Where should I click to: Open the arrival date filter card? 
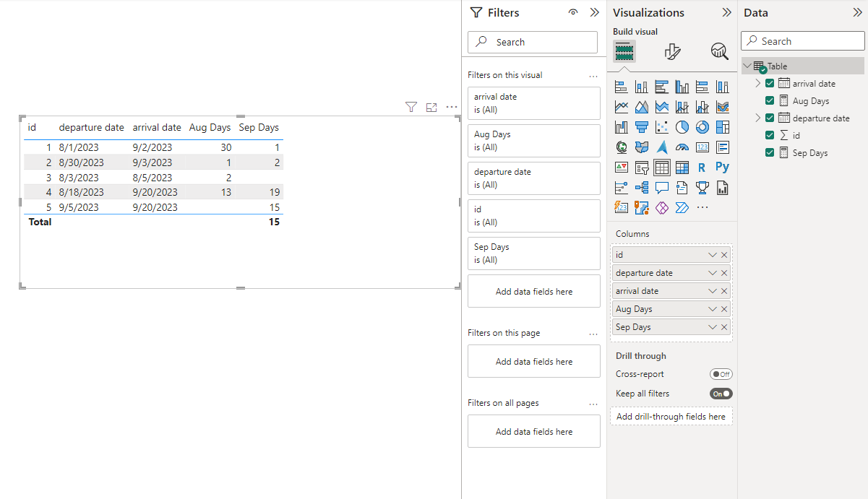click(x=534, y=103)
